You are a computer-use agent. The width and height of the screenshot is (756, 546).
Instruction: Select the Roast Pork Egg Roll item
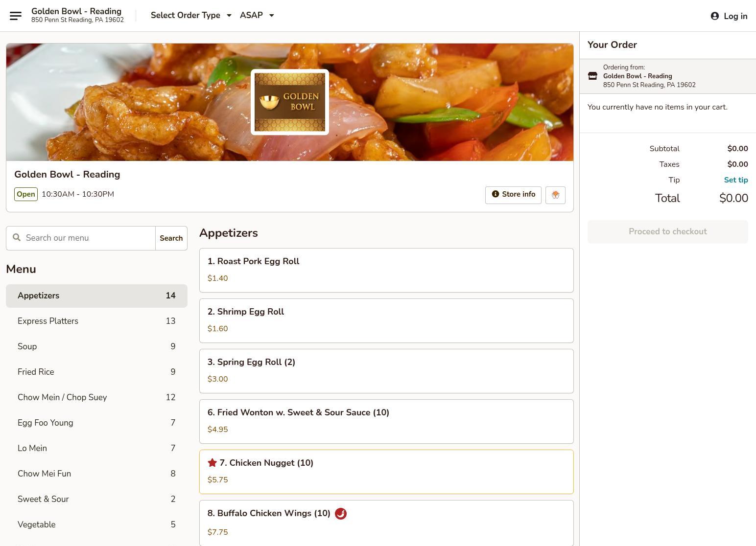pyautogui.click(x=386, y=270)
